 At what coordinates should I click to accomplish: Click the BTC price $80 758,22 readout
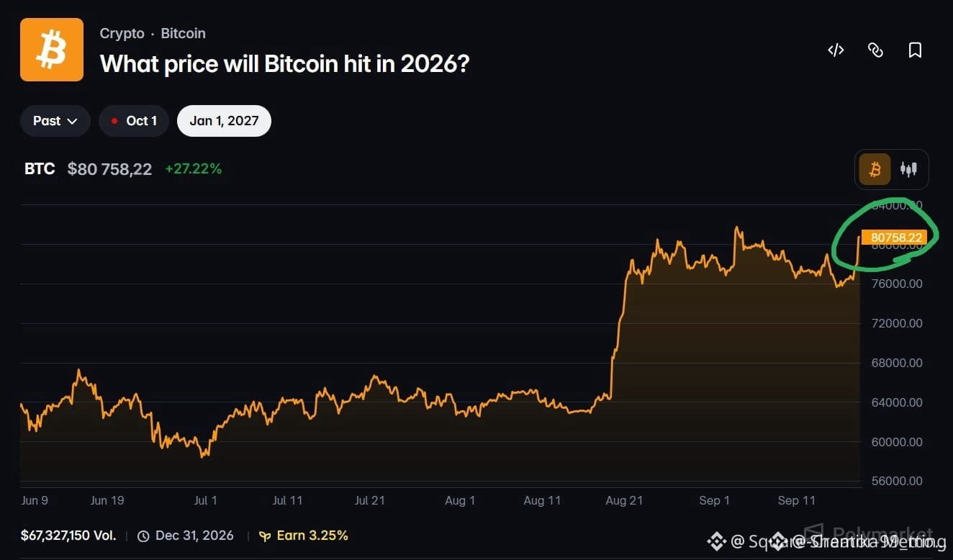click(x=109, y=169)
